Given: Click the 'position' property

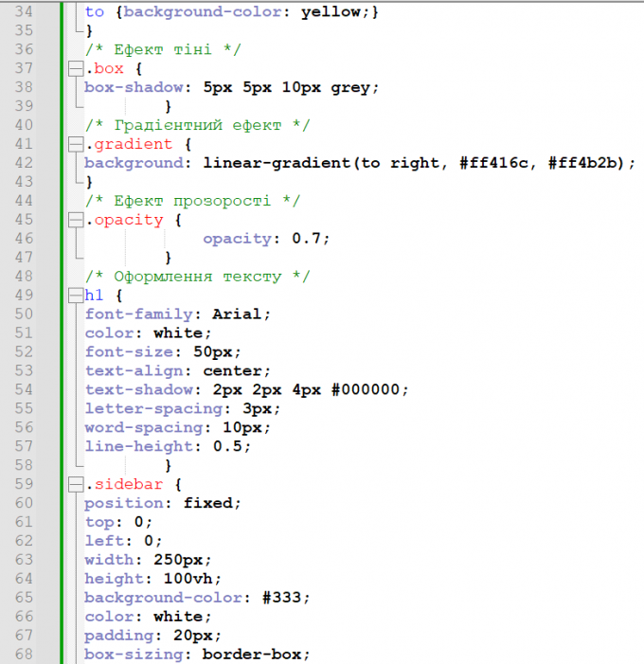Looking at the screenshot, I should tap(124, 504).
